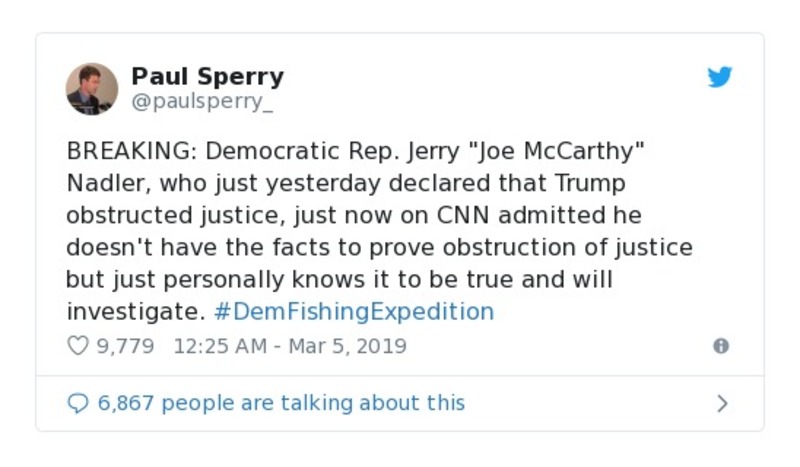
Task: Open "6,867 people are talking about this"
Action: click(x=280, y=403)
